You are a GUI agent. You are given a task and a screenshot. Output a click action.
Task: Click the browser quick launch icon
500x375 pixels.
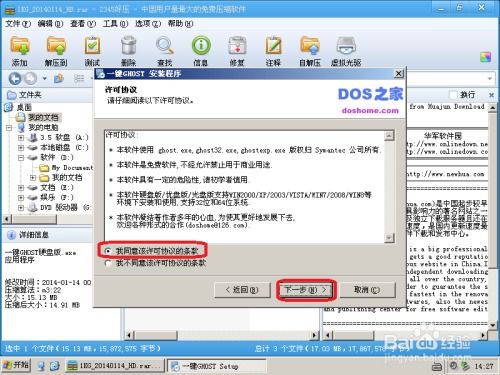(x=54, y=366)
